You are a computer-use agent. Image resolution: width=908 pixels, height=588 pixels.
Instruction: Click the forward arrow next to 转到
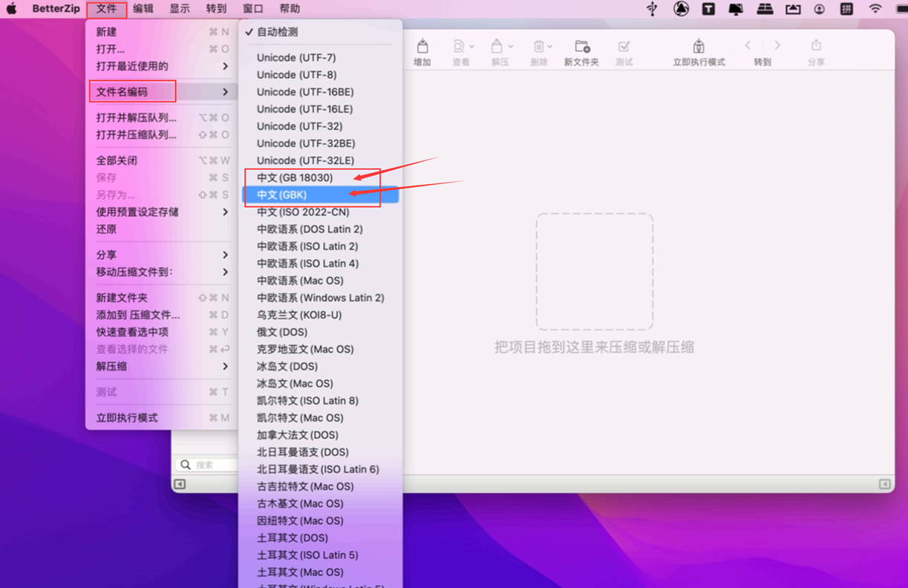pos(777,45)
